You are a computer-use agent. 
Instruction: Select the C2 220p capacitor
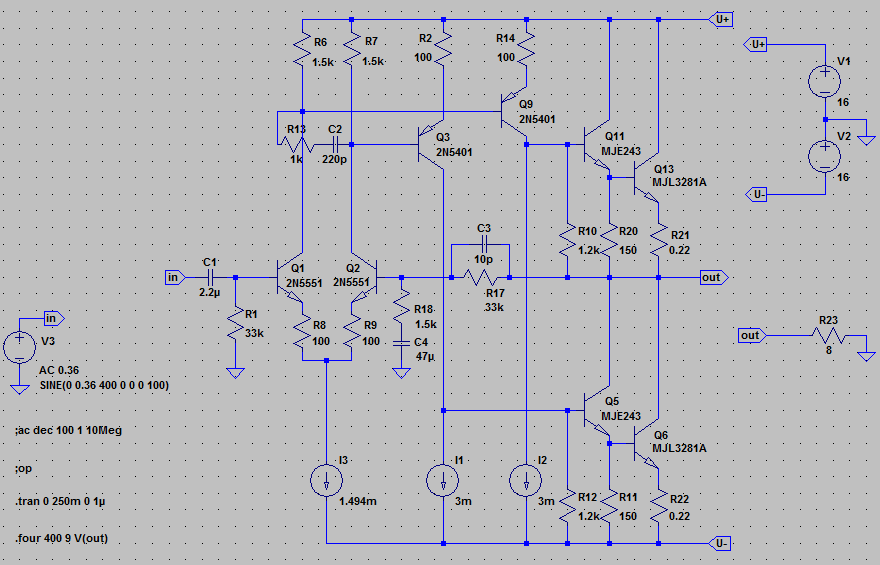(335, 144)
